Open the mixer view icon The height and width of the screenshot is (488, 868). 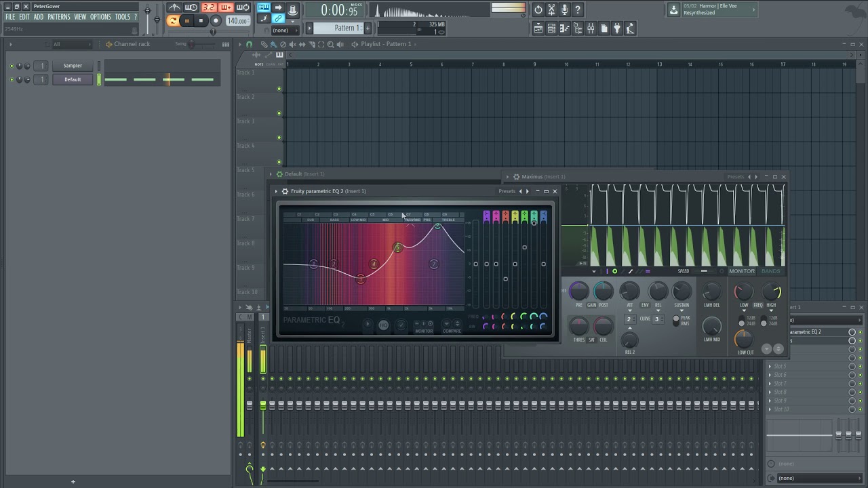(x=591, y=28)
